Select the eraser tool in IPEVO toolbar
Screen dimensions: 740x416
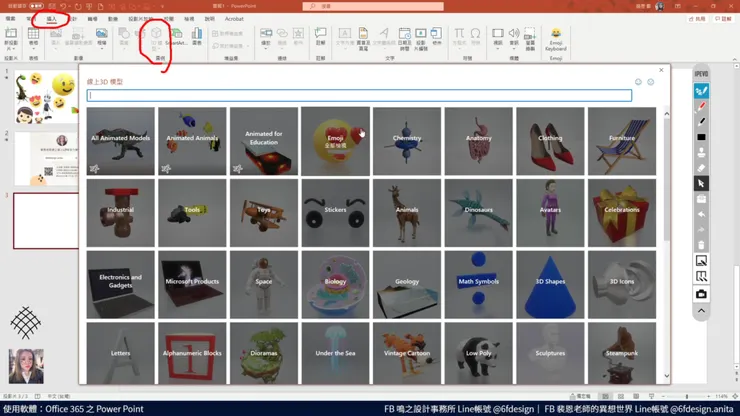tap(701, 168)
